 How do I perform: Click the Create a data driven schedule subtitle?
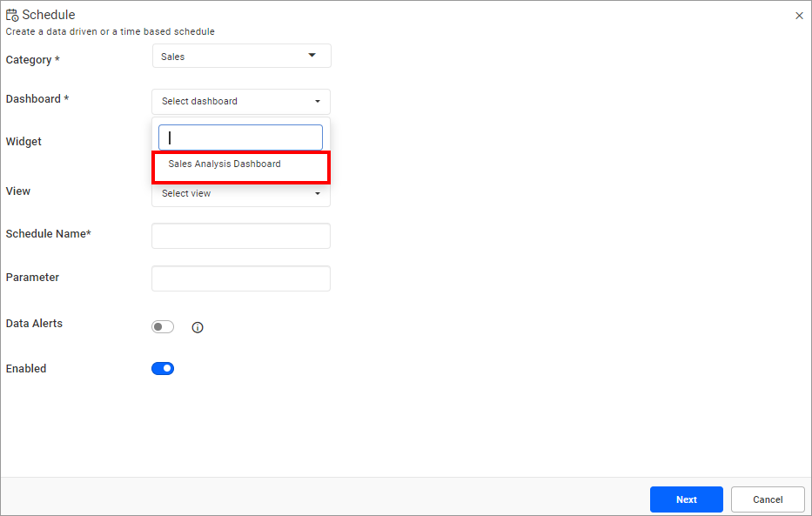[x=108, y=31]
